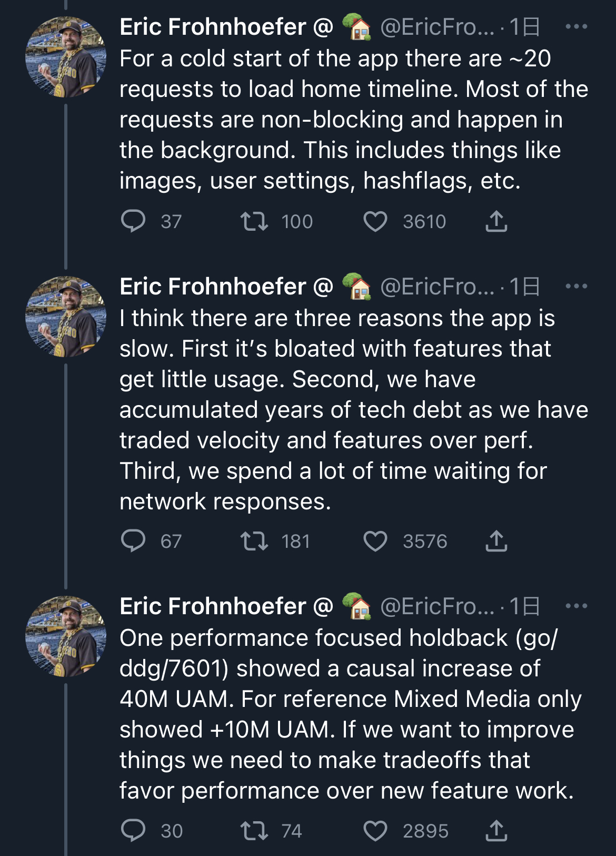Like the tweet with 3610 likes

click(375, 222)
